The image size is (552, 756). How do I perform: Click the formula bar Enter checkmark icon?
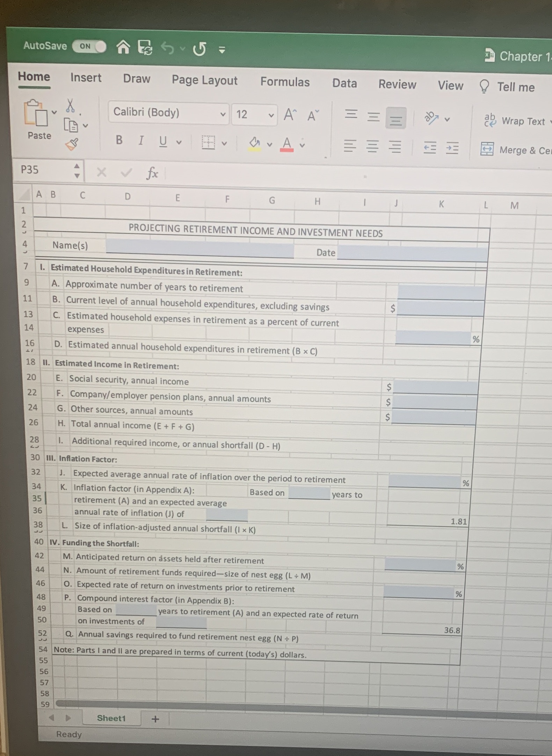click(126, 172)
